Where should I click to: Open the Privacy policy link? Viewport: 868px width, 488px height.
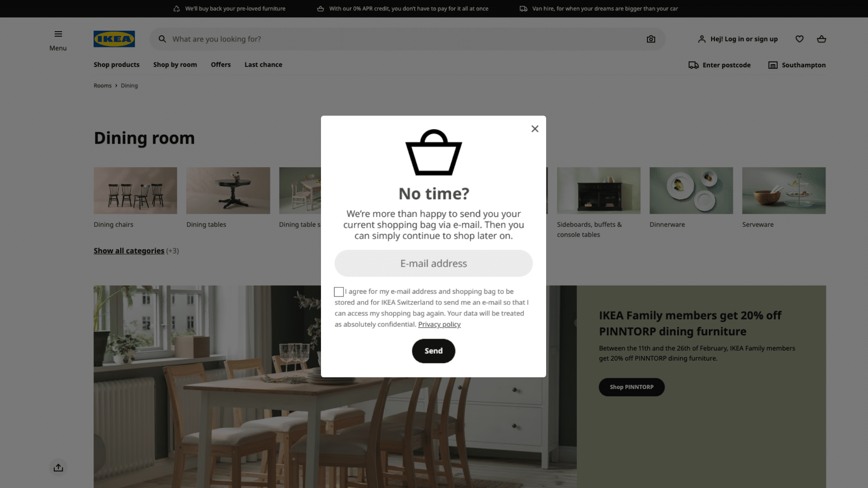point(439,324)
